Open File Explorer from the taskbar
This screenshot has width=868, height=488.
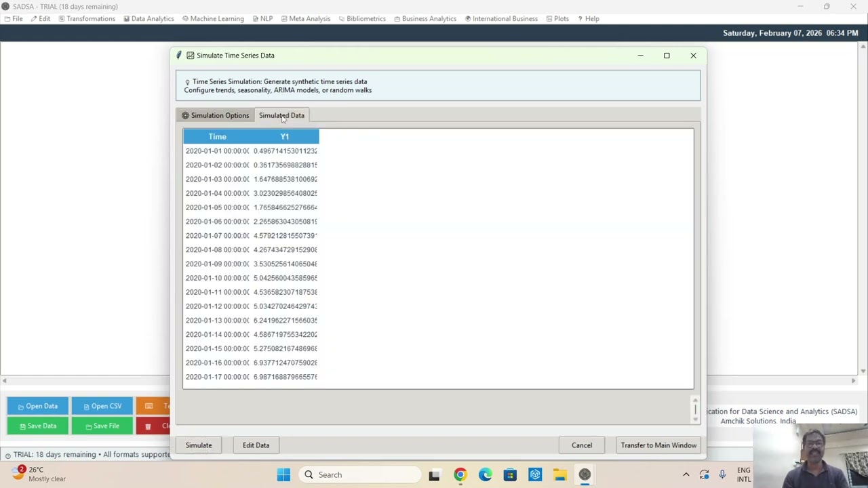tap(559, 474)
